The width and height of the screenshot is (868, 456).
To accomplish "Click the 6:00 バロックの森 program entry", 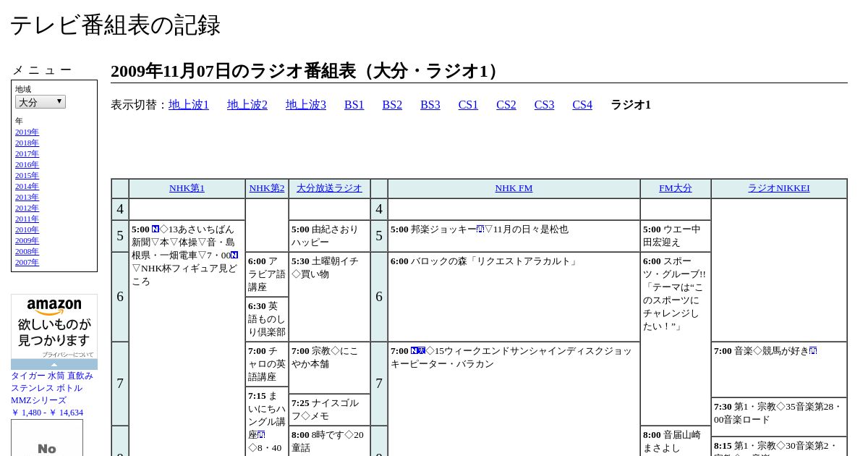I will pos(514,297).
